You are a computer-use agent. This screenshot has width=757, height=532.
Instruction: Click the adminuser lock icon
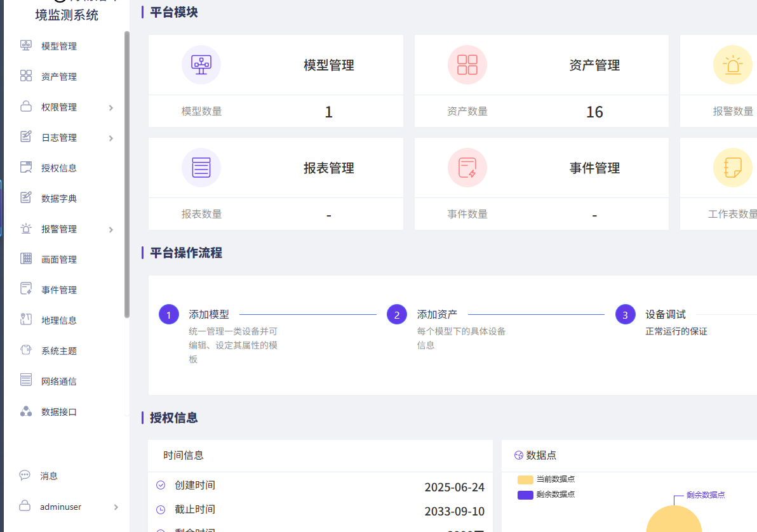25,505
